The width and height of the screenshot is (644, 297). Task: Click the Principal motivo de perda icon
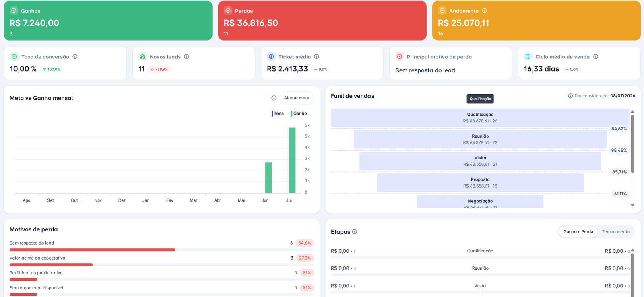pos(400,57)
